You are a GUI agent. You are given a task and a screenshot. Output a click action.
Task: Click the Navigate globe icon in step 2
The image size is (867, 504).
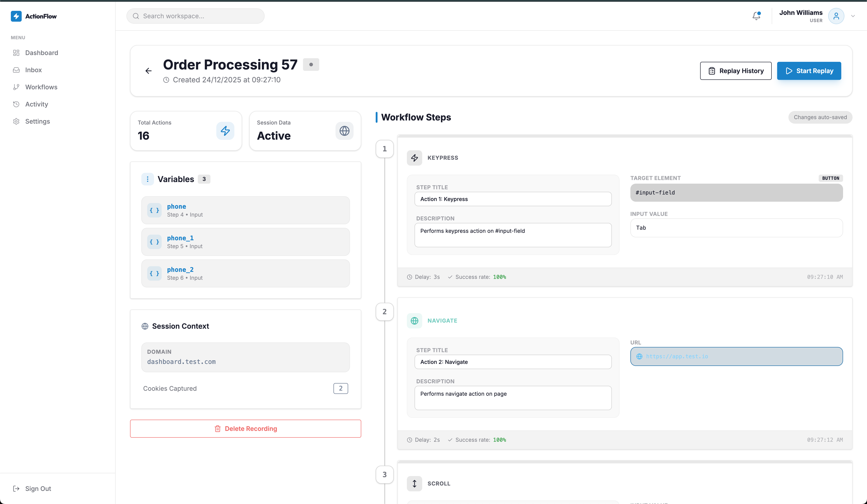click(414, 320)
